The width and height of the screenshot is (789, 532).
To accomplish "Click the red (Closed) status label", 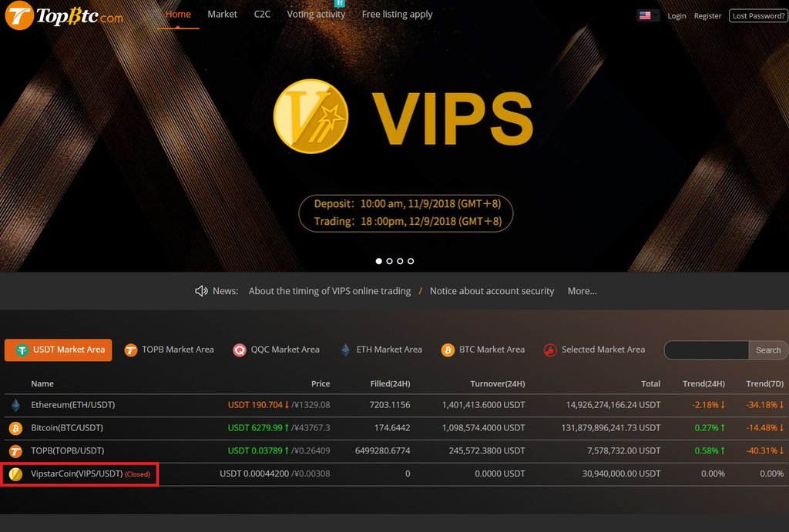I will pyautogui.click(x=137, y=474).
